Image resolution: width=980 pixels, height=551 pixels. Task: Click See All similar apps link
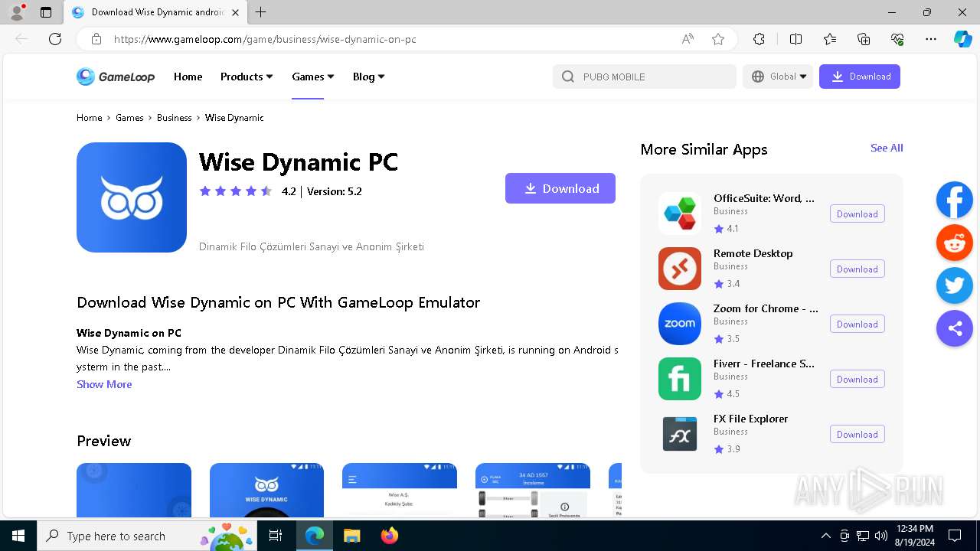pyautogui.click(x=887, y=148)
